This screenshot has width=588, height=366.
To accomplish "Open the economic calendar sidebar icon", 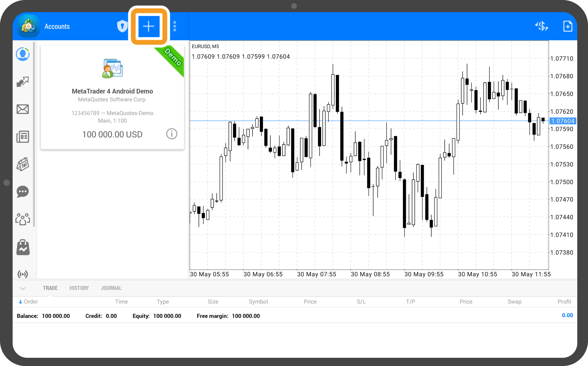I will pyautogui.click(x=23, y=164).
